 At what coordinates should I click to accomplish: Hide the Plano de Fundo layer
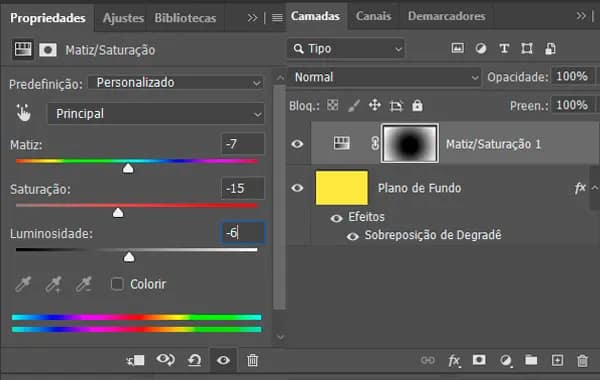click(x=297, y=188)
